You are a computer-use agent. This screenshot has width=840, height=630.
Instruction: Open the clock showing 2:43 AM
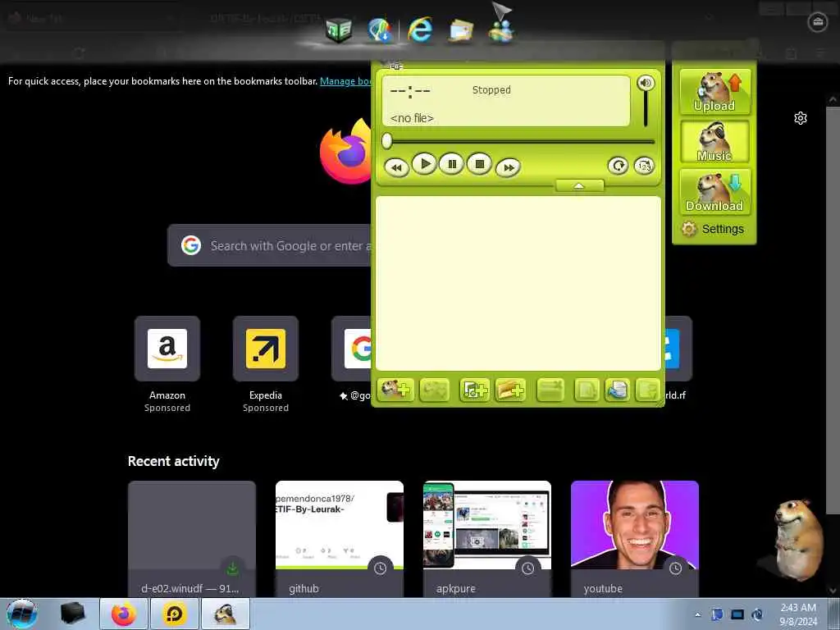[x=798, y=614]
